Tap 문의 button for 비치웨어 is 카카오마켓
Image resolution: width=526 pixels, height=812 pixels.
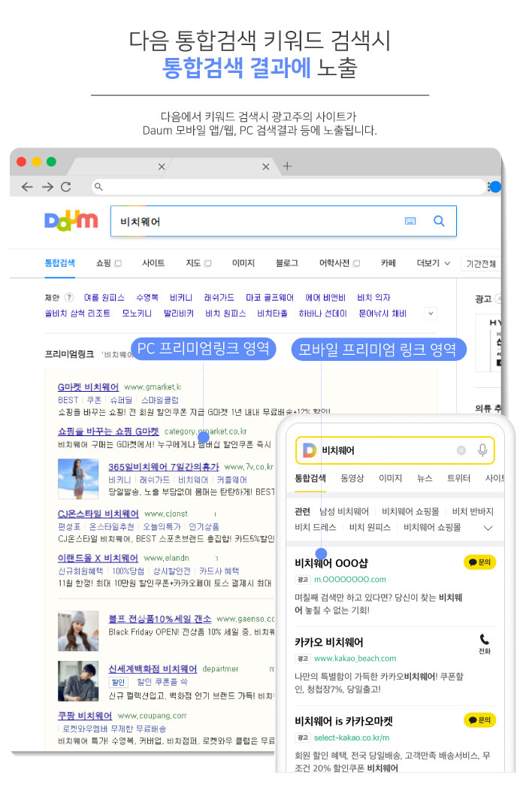480,720
